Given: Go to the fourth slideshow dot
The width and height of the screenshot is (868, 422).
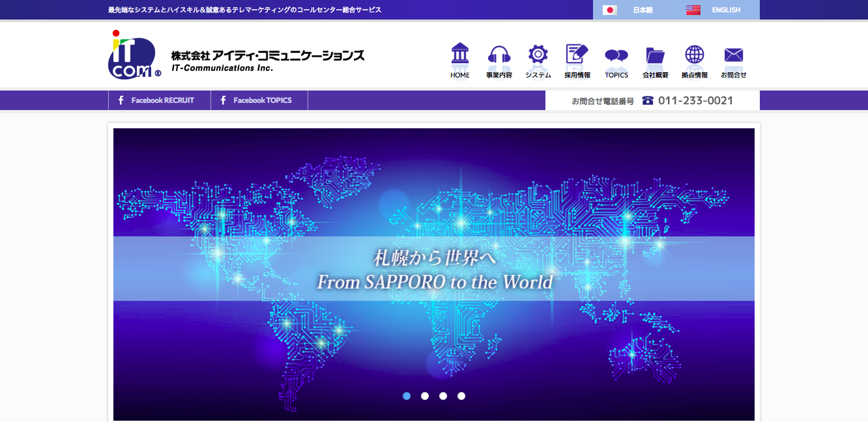Looking at the screenshot, I should [x=461, y=396].
